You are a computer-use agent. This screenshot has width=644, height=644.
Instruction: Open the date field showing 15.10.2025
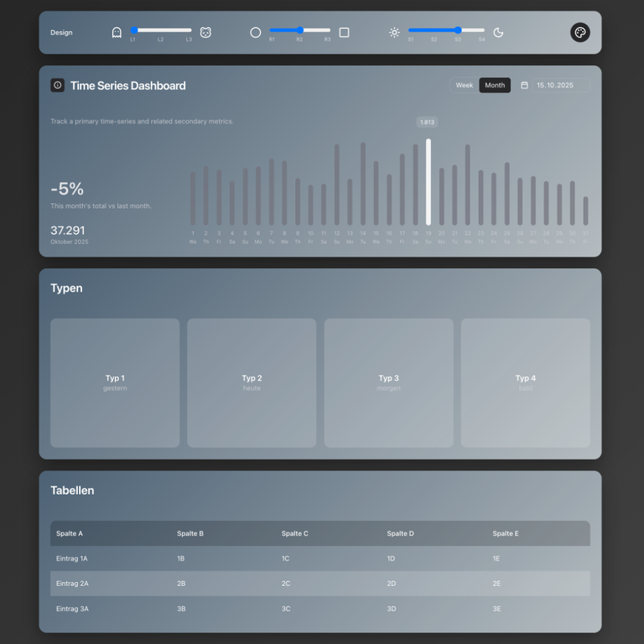click(560, 86)
